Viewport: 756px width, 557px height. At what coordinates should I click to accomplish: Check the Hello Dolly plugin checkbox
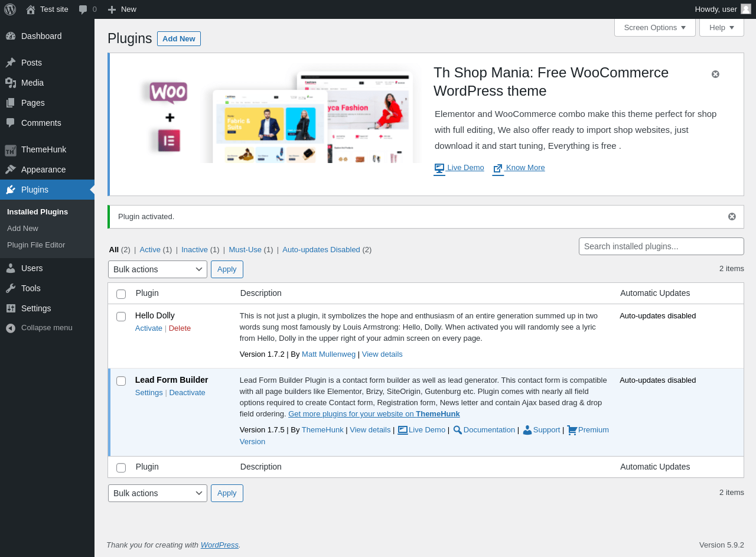point(121,317)
